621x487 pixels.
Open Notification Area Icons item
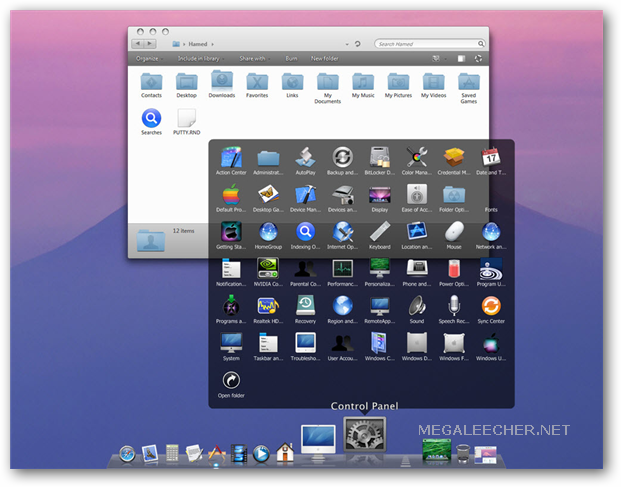pyautogui.click(x=231, y=269)
